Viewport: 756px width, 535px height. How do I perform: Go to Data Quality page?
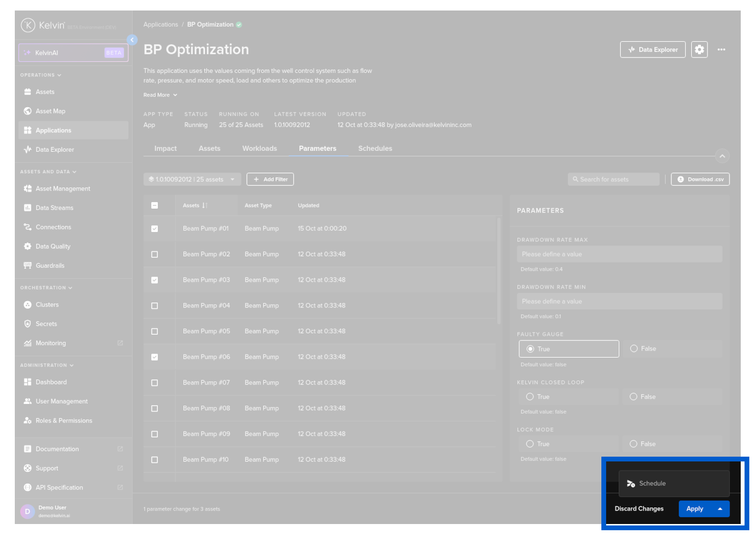point(52,246)
